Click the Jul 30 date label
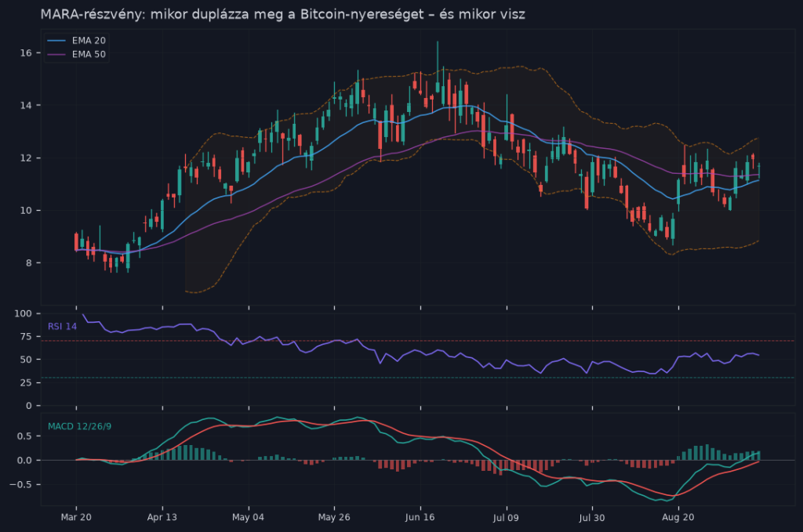This screenshot has height=532, width=803. point(593,517)
